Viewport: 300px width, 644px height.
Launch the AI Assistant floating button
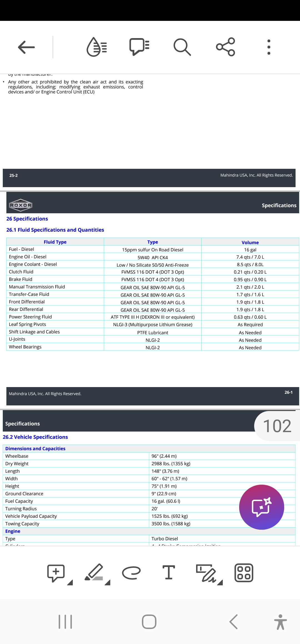pyautogui.click(x=261, y=507)
